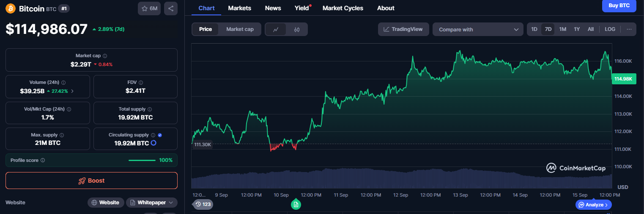644x214 pixels.
Task: Open info icon next to FDV
Action: tap(141, 83)
